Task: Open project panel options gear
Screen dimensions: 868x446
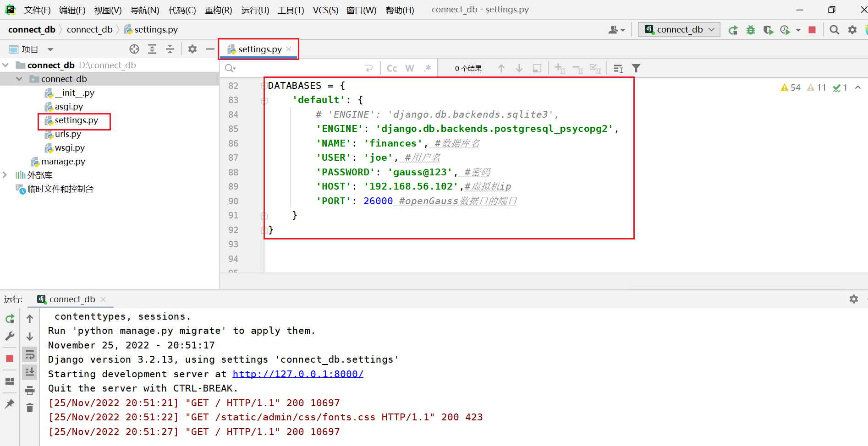Action: 192,49
